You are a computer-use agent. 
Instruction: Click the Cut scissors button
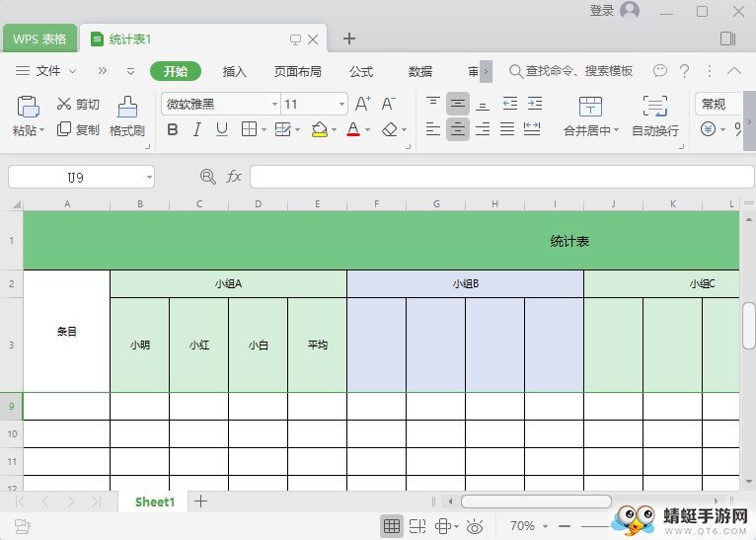[78, 104]
